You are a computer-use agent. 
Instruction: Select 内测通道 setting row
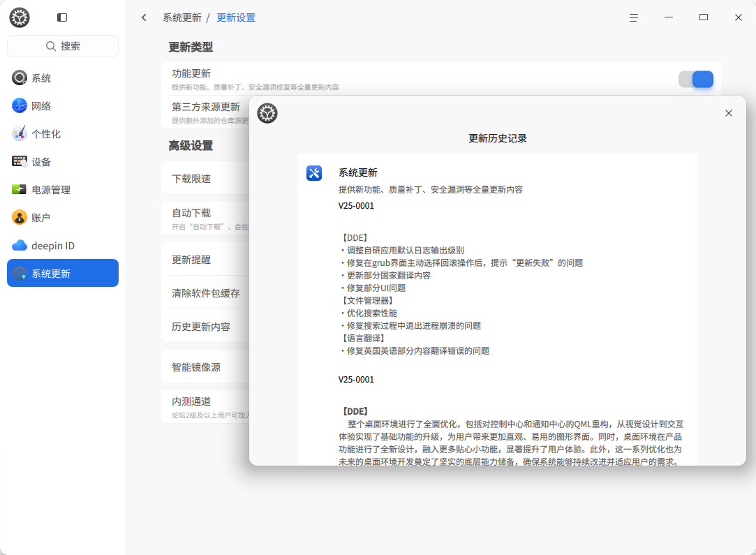point(205,407)
